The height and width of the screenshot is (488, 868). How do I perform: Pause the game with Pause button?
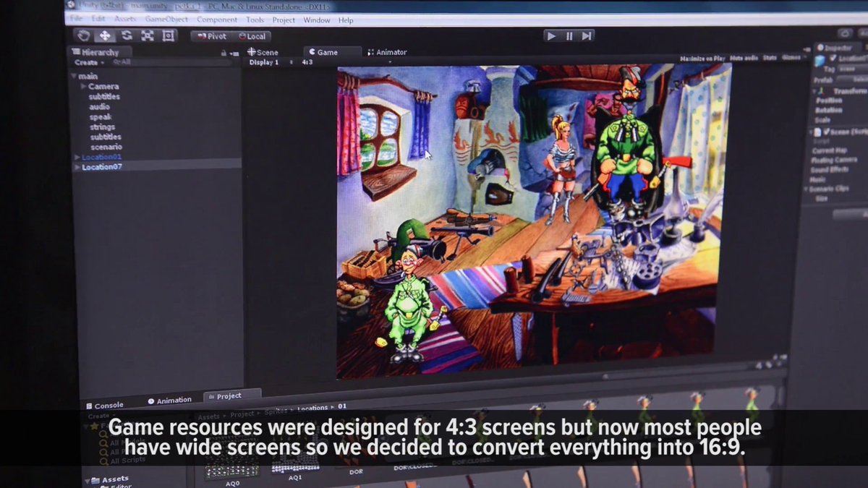569,35
